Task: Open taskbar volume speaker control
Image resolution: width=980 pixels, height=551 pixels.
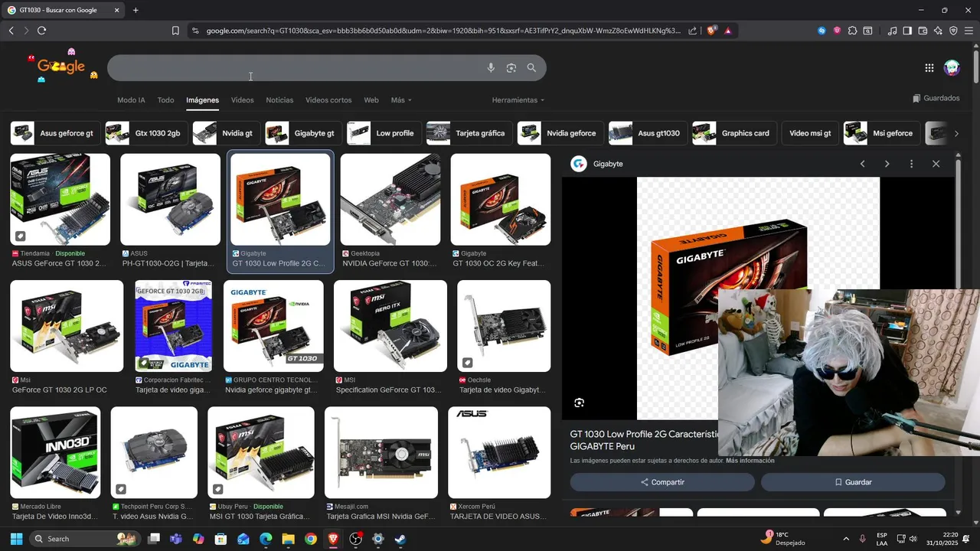Action: pos(913,539)
